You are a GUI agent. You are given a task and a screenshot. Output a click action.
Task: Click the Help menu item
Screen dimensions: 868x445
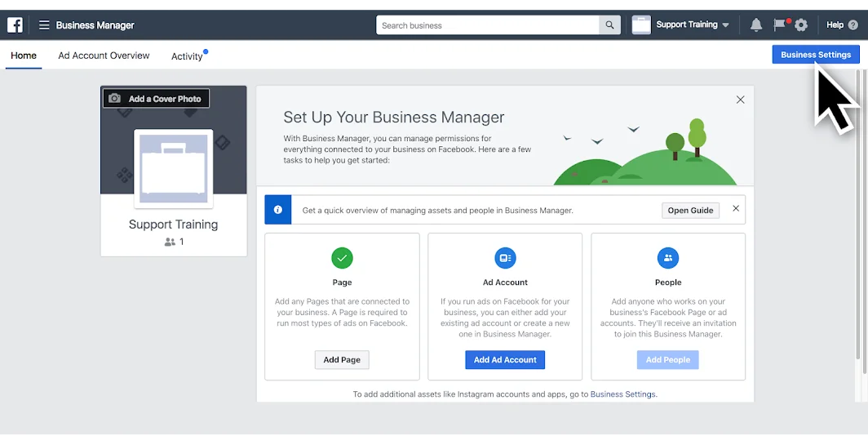point(835,25)
